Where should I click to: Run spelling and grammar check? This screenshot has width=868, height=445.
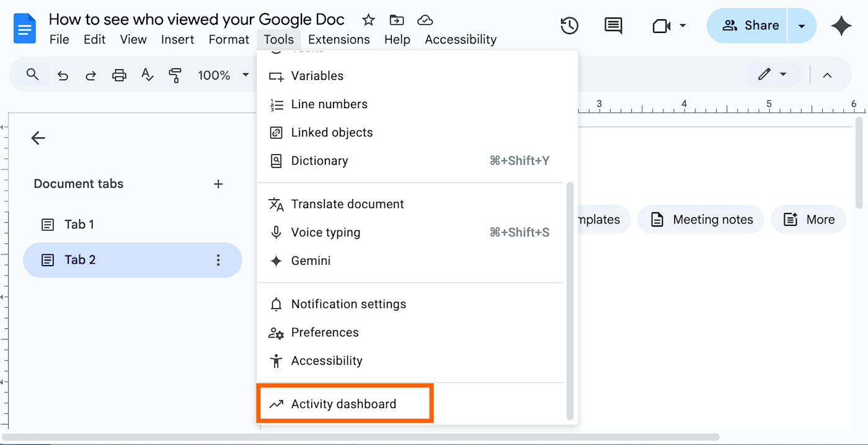[x=147, y=75]
